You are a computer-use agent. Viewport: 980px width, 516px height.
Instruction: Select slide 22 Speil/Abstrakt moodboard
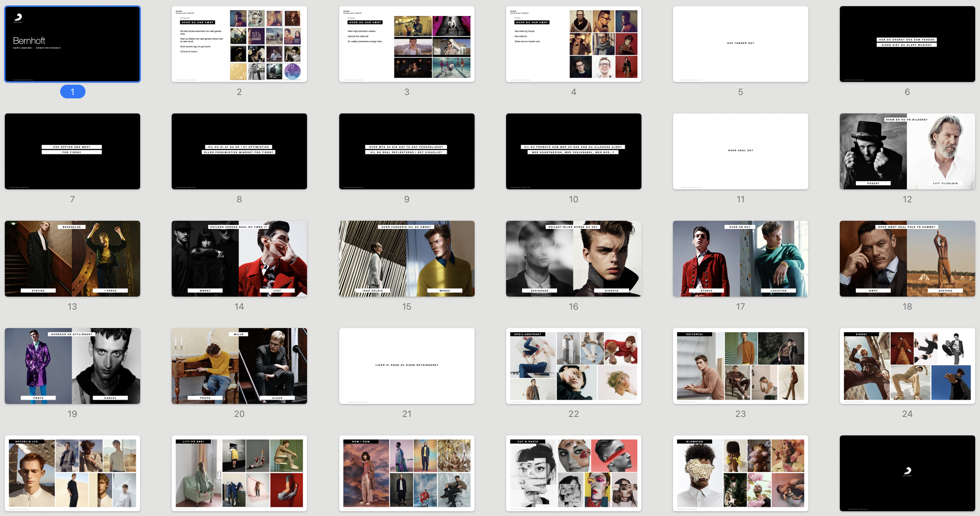coord(573,366)
